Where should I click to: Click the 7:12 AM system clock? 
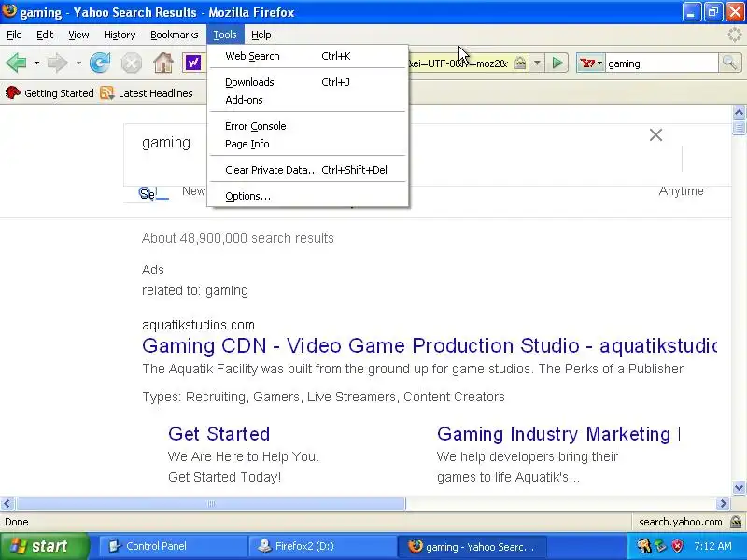tap(712, 546)
